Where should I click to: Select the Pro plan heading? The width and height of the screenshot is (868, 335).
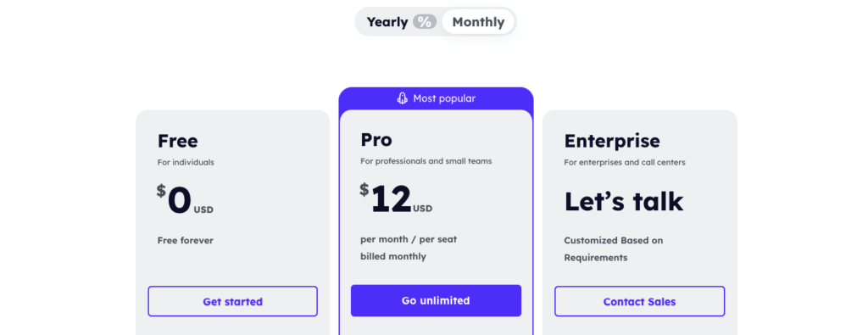click(376, 140)
